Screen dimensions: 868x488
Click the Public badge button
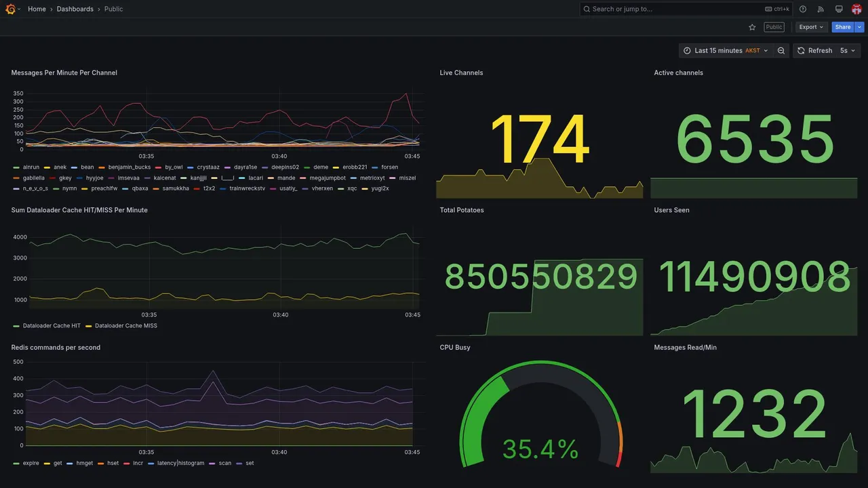[774, 27]
